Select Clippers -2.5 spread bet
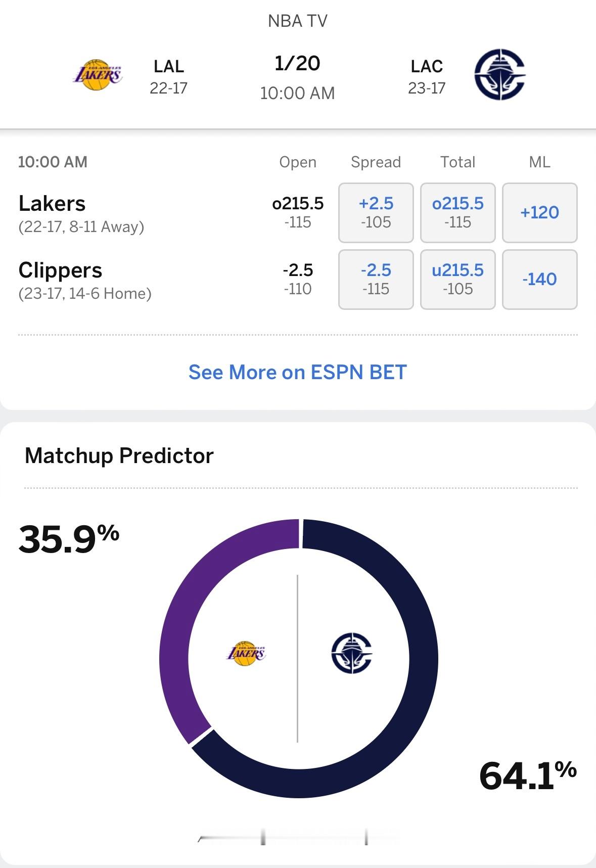This screenshot has height=868, width=596. tap(376, 279)
